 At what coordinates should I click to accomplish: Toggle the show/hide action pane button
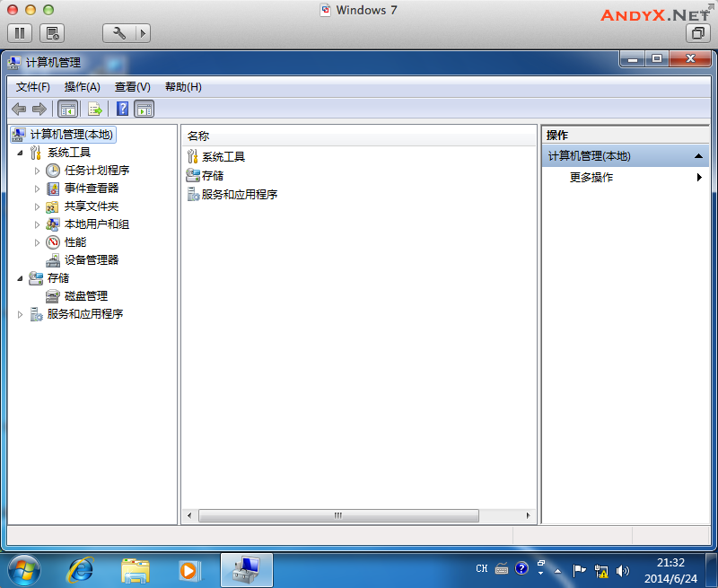pyautogui.click(x=144, y=109)
